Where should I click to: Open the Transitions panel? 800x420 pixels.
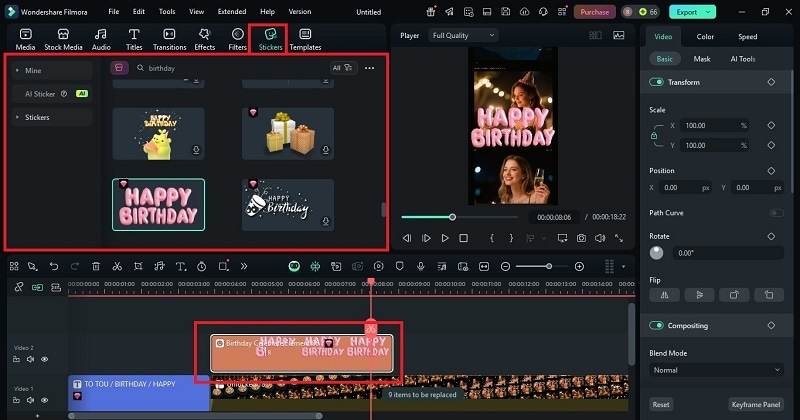[169, 39]
